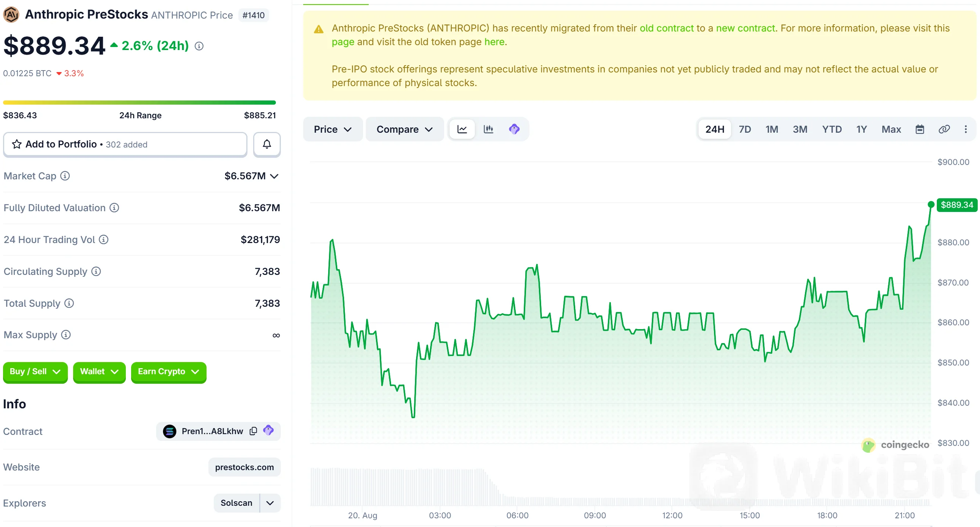Open the Price dropdown
Image resolution: width=980 pixels, height=527 pixels.
click(x=332, y=129)
